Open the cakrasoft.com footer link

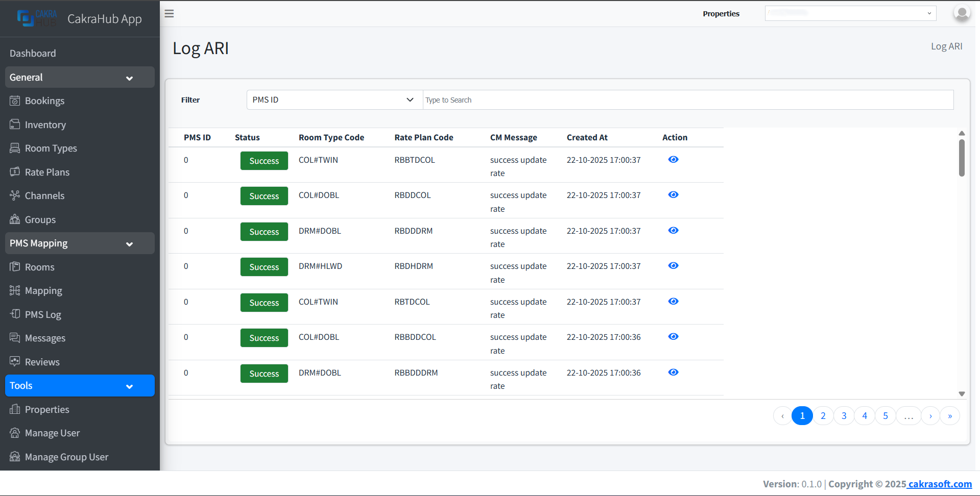pos(940,484)
